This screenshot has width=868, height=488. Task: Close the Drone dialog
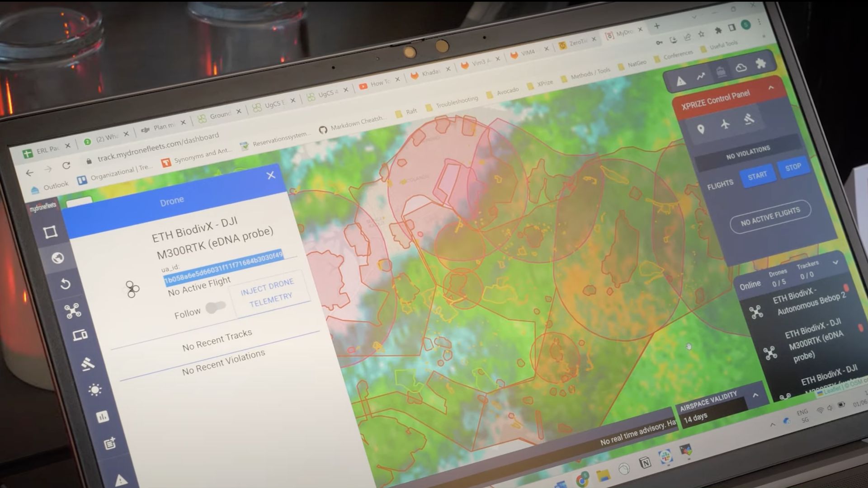click(x=270, y=175)
